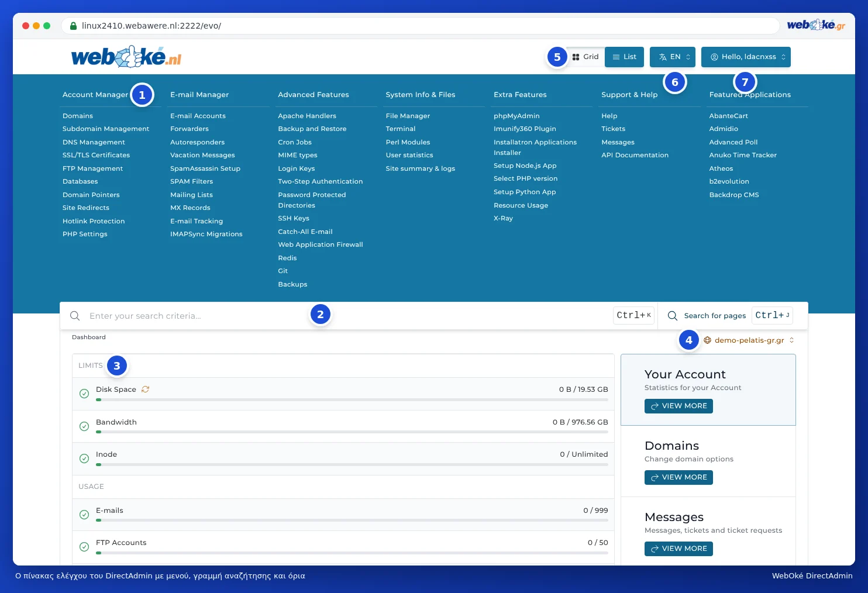Switch to List layout view
Viewport: 868px width, 593px height.
click(624, 57)
